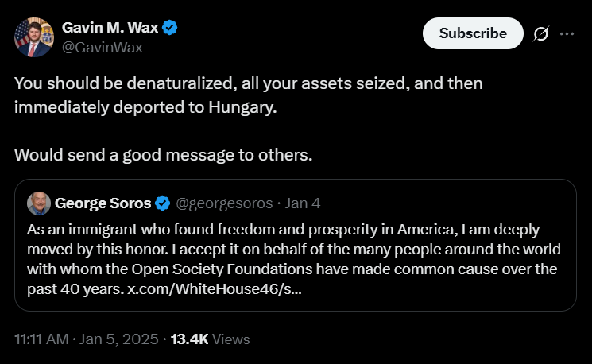
Task: Click "Would send a good message" sentence
Action: click(163, 153)
